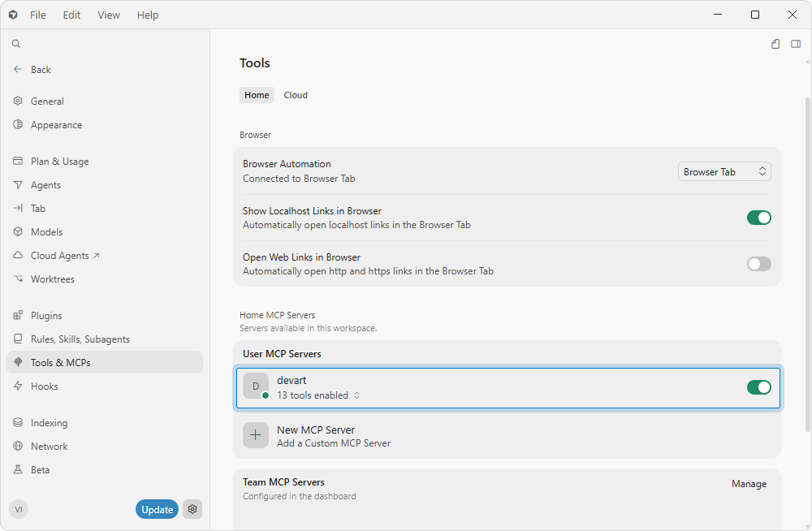This screenshot has width=812, height=531.
Task: Click the VI user avatar
Action: click(x=19, y=509)
